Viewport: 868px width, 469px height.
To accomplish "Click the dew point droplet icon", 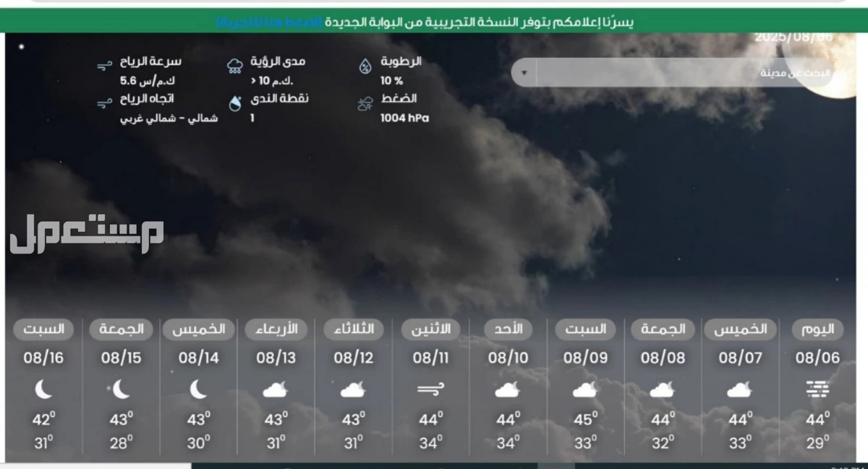I will [x=234, y=104].
